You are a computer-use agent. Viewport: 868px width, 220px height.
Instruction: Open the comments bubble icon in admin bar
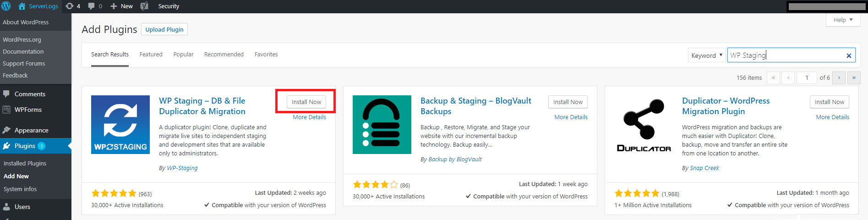pos(91,6)
